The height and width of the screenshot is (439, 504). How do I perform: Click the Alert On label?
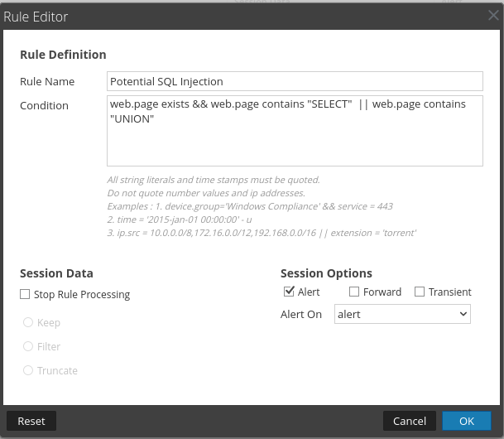[301, 315]
